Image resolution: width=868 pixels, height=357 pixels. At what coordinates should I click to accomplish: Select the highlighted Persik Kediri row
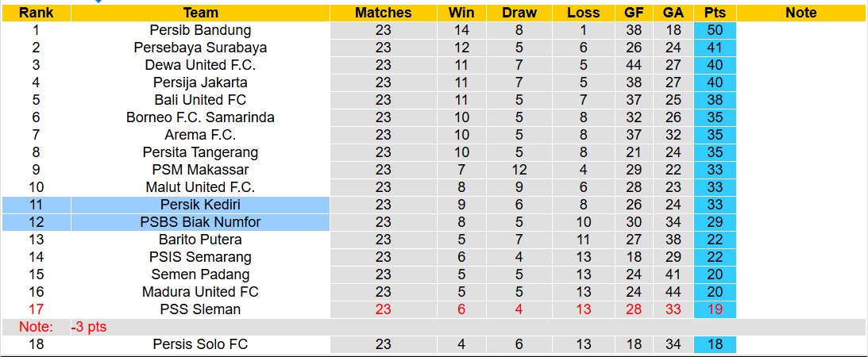[200, 205]
